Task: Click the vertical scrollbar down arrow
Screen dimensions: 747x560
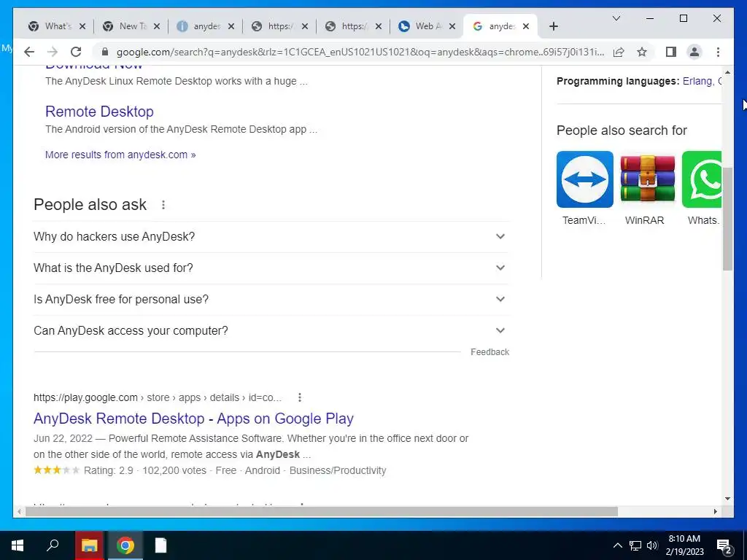Action: pos(727,499)
